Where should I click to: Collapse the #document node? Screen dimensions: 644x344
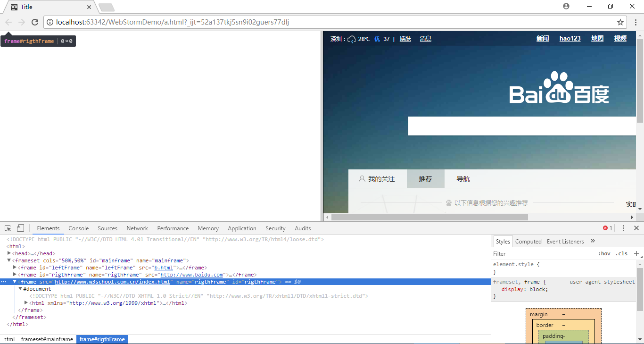pyautogui.click(x=21, y=289)
